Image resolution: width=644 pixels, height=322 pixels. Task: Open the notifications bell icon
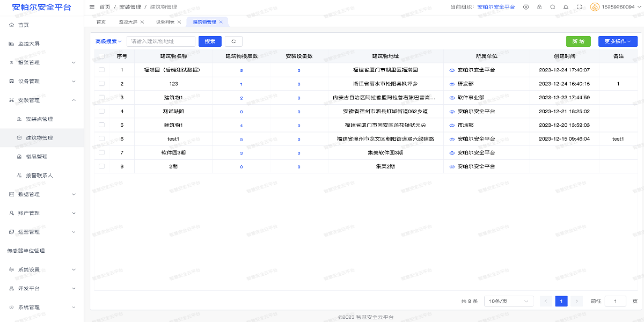point(566,7)
